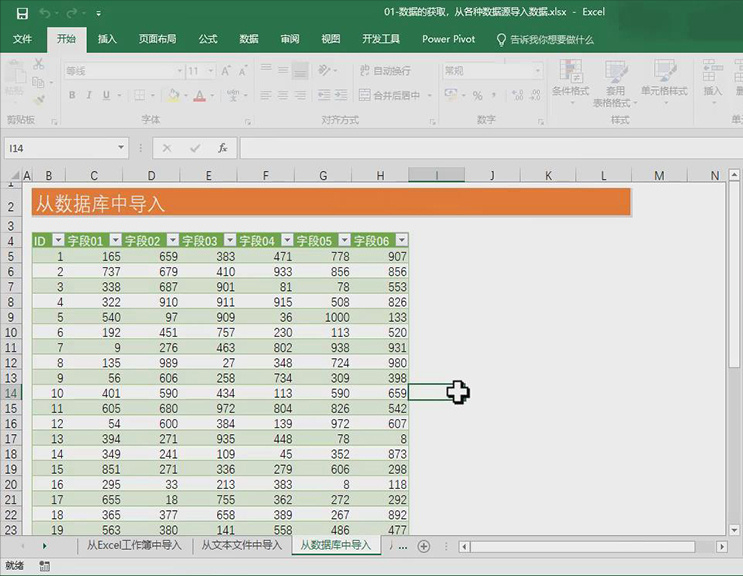Switch to the 公式 ribbon tab
The height and width of the screenshot is (576, 743).
(x=208, y=39)
